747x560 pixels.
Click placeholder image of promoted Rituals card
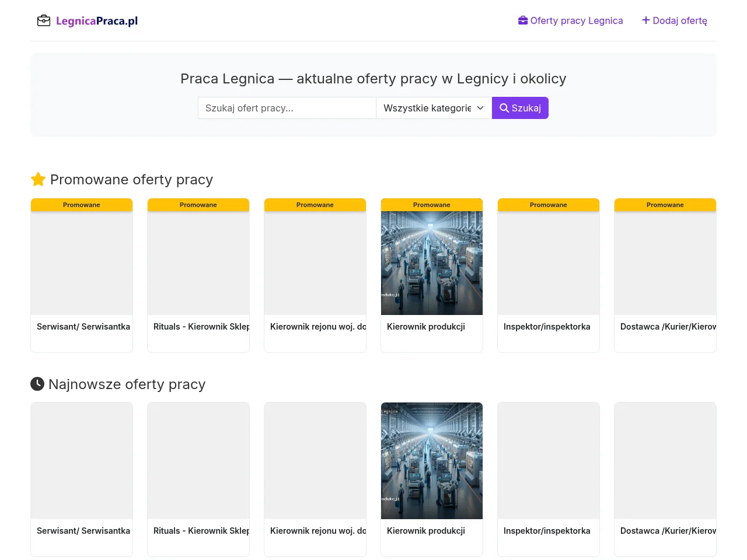198,263
